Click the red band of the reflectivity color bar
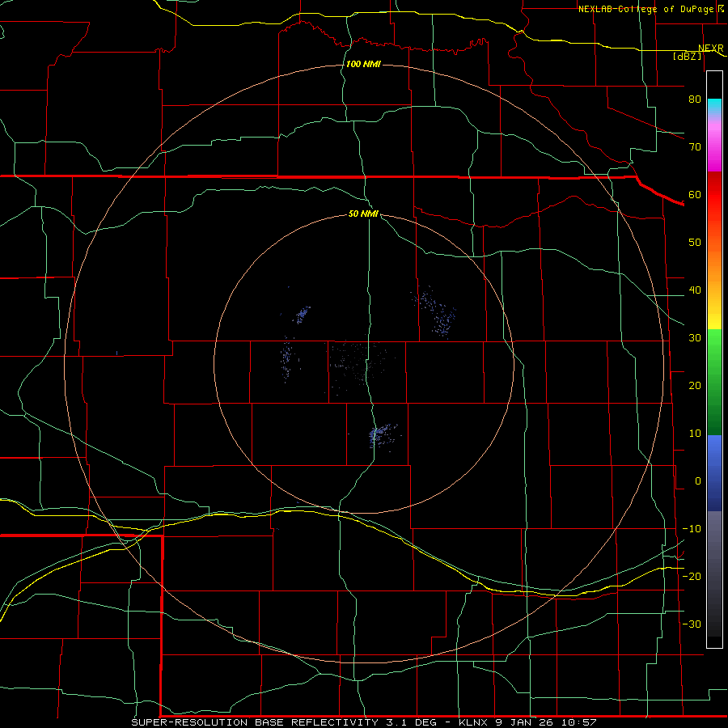The image size is (728, 728). tap(714, 195)
